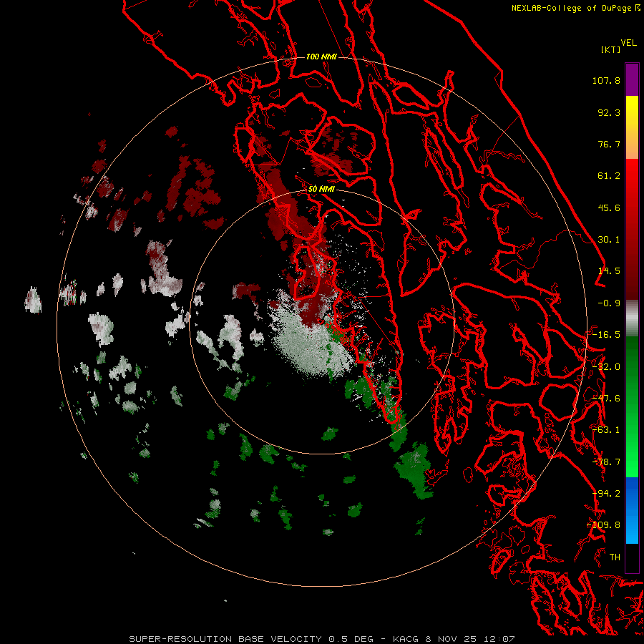This screenshot has width=644, height=644.
Task: Click the 107.8 value on velocity scale
Action: coord(606,80)
